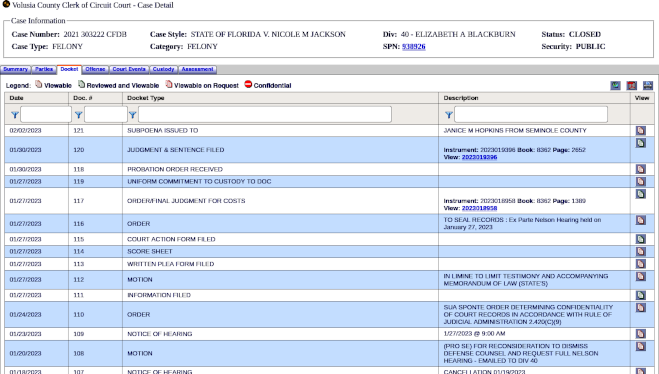Open Uniform Commitment to Custody document
The image size is (659, 374).
(x=641, y=182)
